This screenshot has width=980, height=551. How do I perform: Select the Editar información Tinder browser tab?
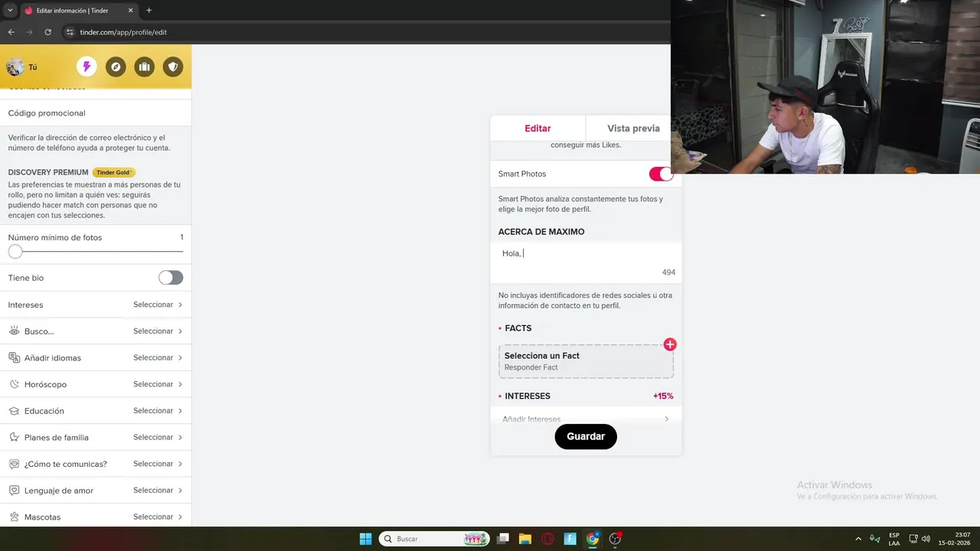[x=79, y=11]
